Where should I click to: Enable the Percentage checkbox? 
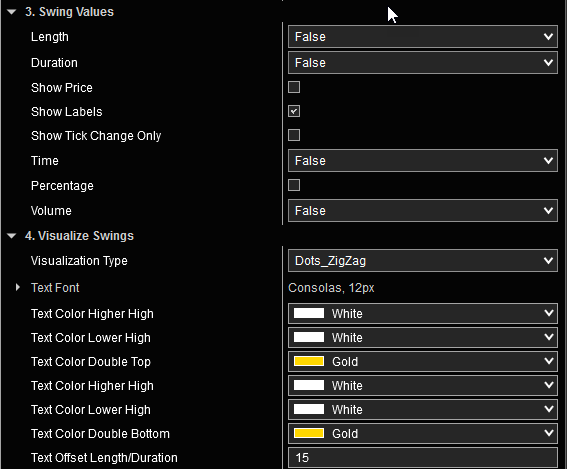pos(294,185)
